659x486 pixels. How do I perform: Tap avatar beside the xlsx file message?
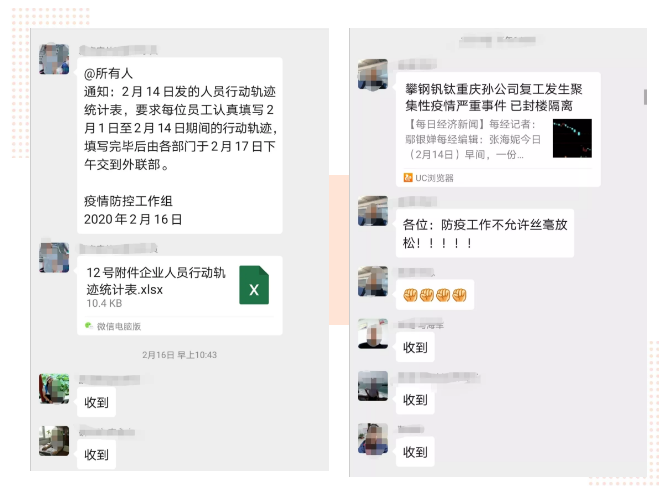(x=54, y=257)
